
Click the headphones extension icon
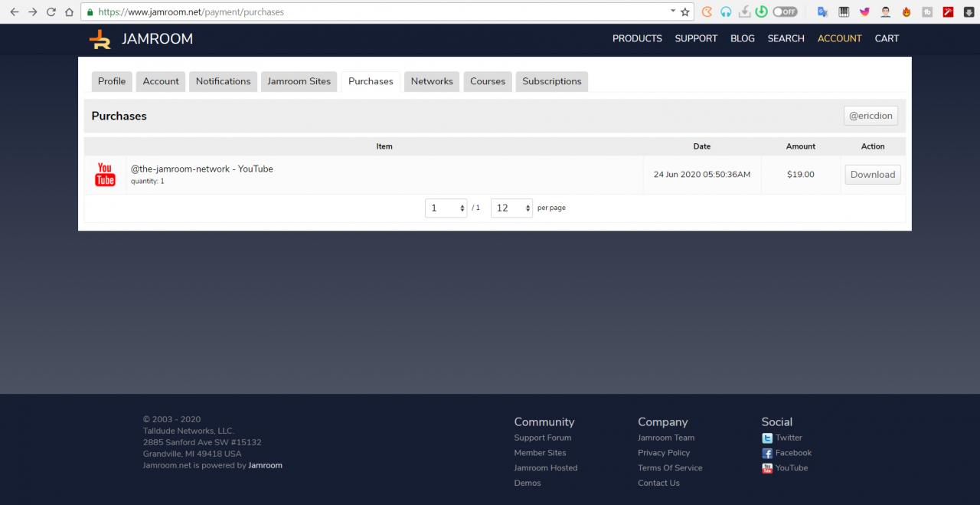726,12
